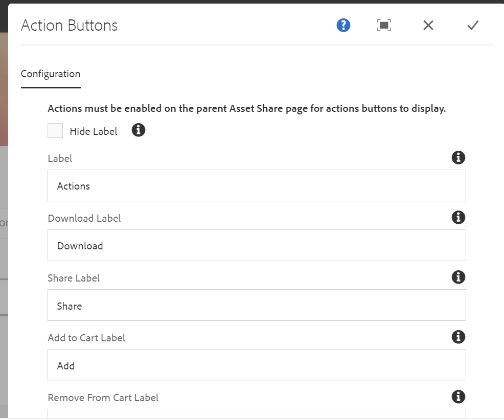504x420 pixels.
Task: Click the Remove From Cart Label field
Action: [x=257, y=413]
